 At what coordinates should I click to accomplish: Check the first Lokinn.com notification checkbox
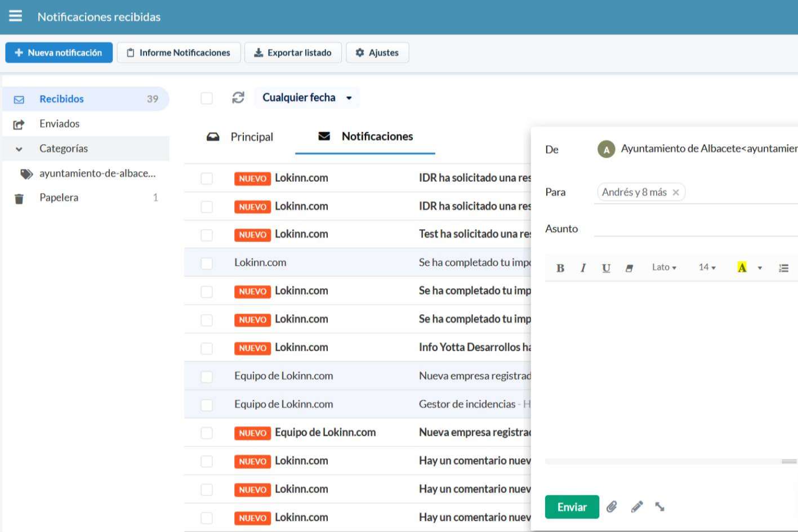(x=207, y=178)
